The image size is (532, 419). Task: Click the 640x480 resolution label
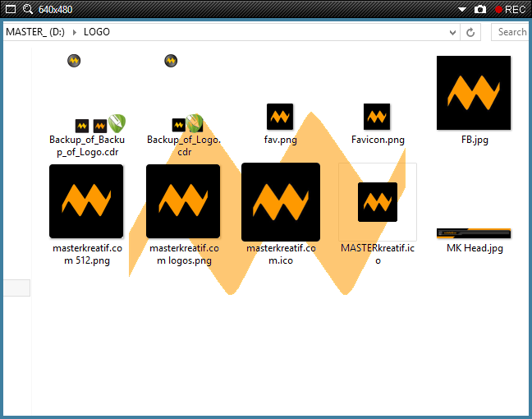tap(55, 10)
